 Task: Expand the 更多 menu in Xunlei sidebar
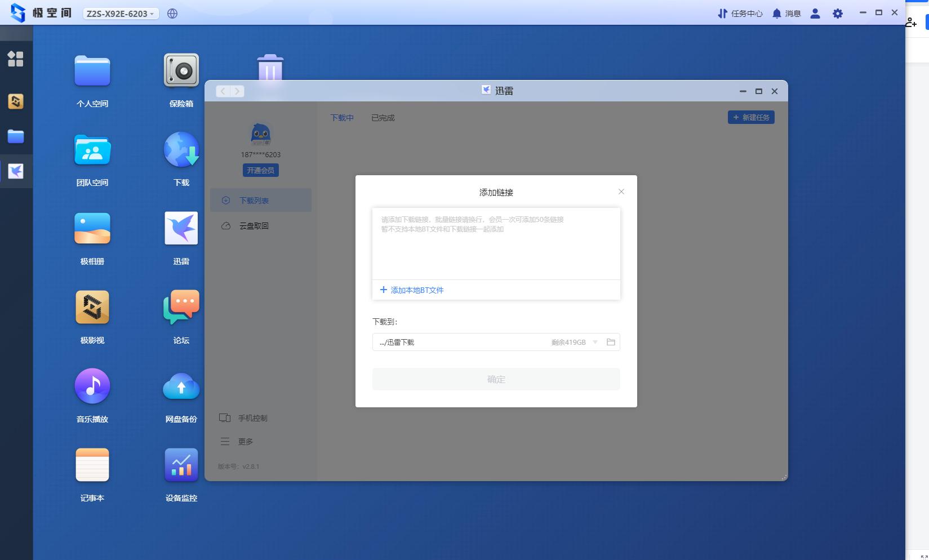tap(245, 442)
